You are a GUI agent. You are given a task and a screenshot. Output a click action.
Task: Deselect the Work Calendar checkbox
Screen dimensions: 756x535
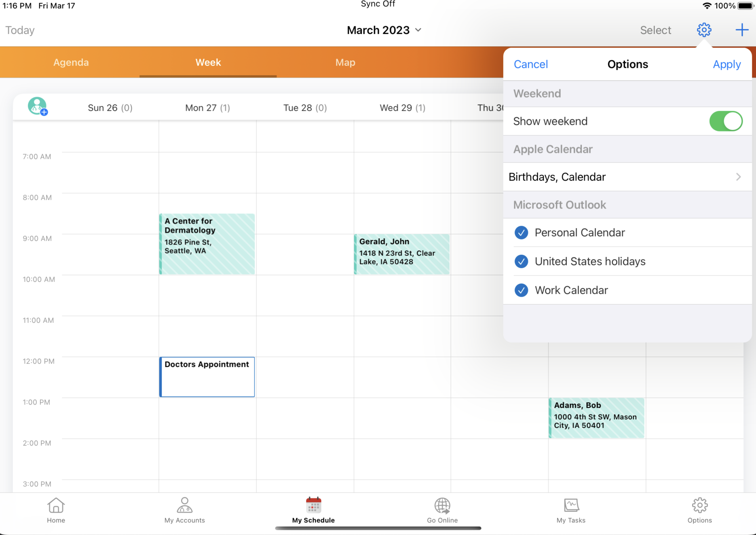tap(521, 290)
